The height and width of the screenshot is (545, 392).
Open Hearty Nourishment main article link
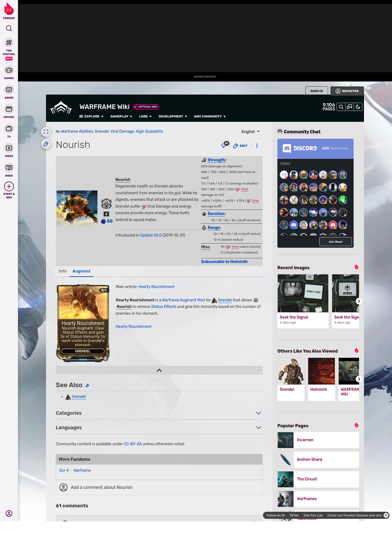[x=156, y=287]
